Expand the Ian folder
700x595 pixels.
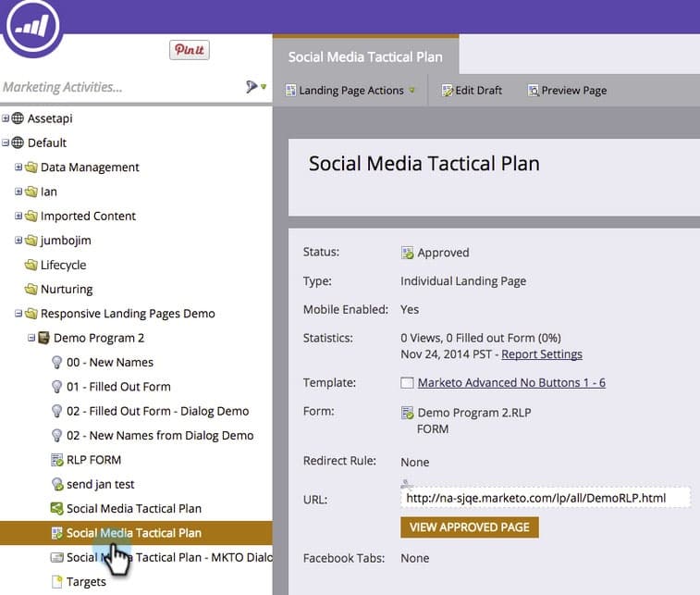18,192
